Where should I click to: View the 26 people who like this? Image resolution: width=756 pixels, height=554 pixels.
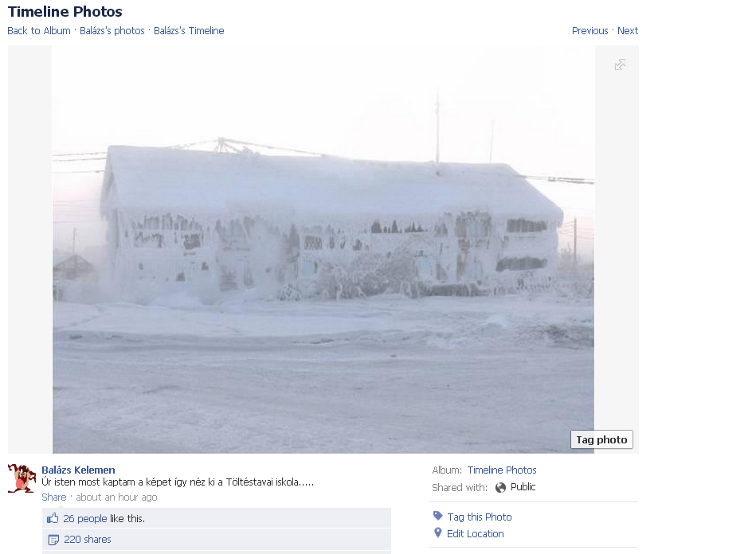pos(85,518)
